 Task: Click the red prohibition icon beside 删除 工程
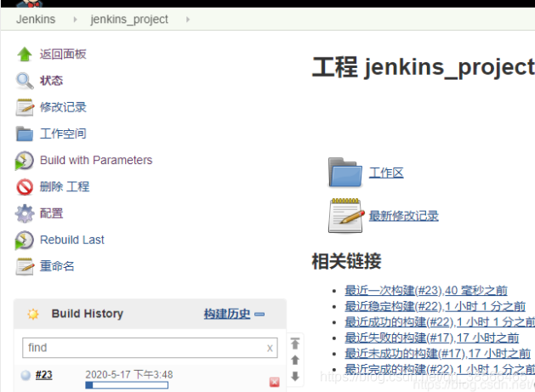coord(25,187)
